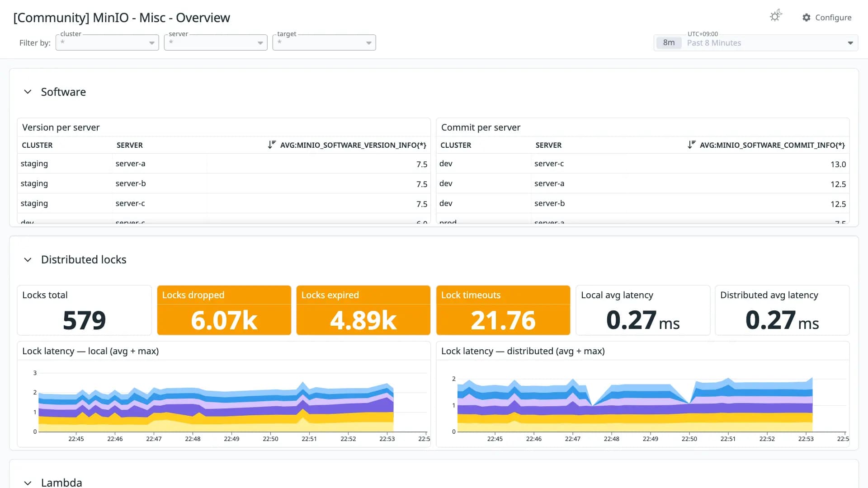
Task: Click the Local avg latency value
Action: pyautogui.click(x=643, y=320)
